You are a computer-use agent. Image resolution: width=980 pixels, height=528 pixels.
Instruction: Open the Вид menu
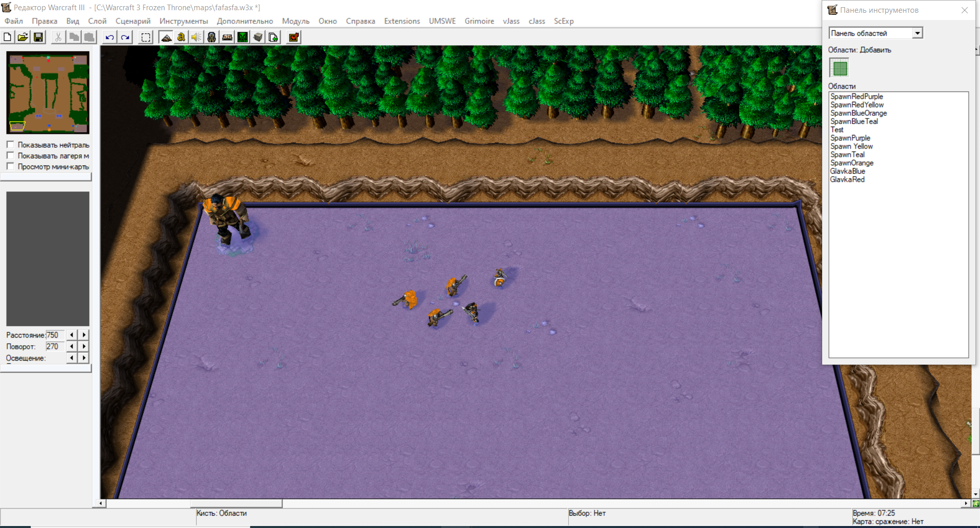(73, 21)
